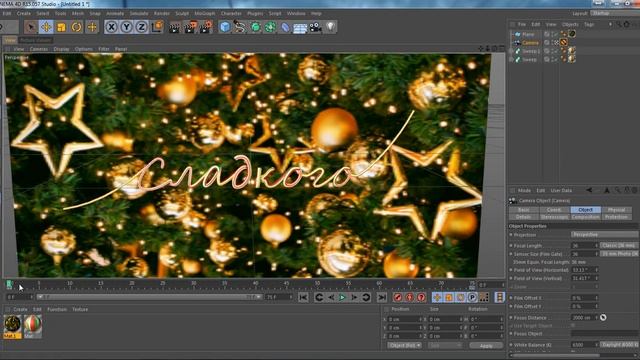Select the Mat.1 material thumbnail
The image size is (640, 360).
click(13, 327)
